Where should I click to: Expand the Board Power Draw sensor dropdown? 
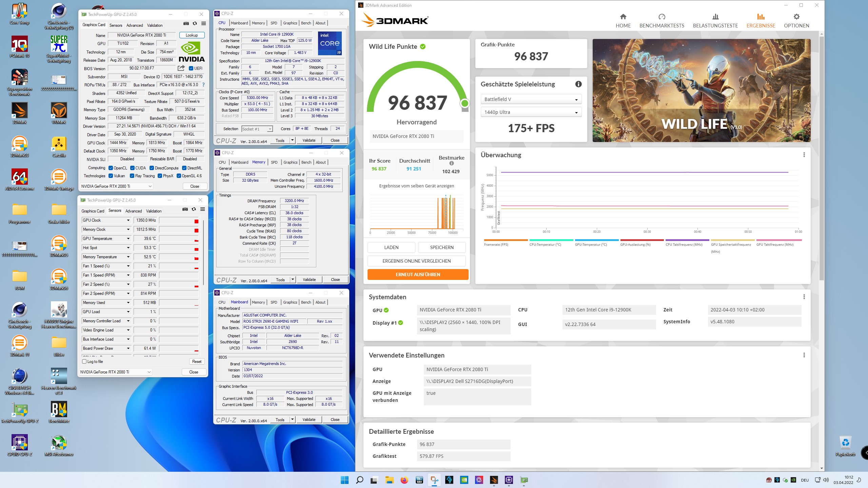point(128,348)
